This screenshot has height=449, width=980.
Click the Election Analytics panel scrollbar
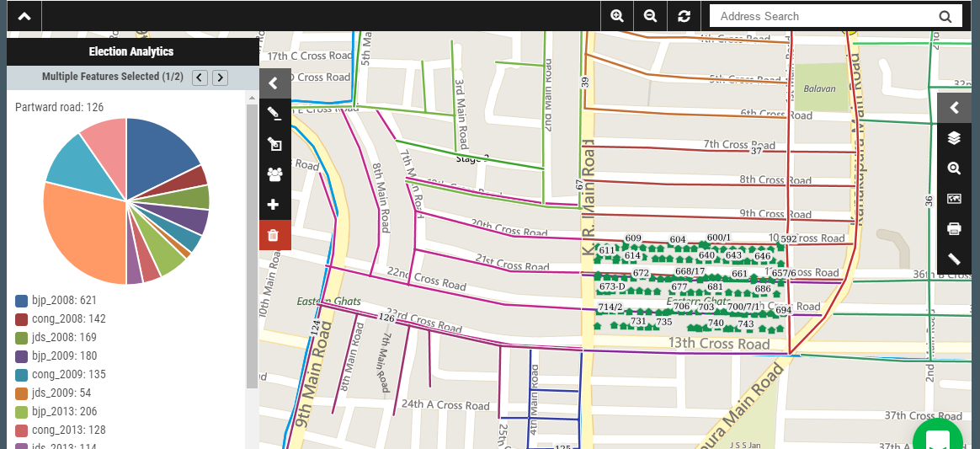(252, 244)
